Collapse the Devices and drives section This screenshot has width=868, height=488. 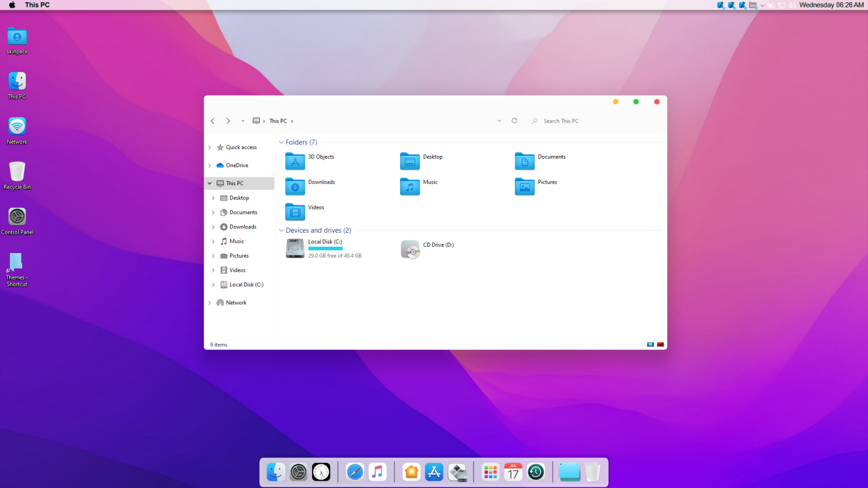click(x=281, y=230)
